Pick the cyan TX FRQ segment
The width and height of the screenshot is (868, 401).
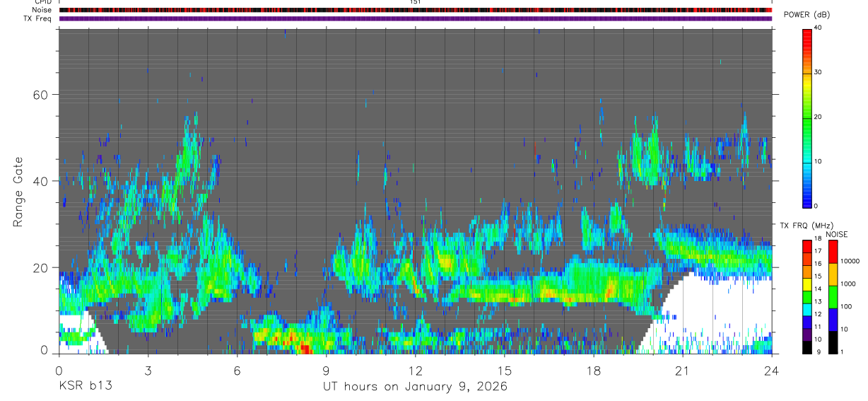[807, 309]
